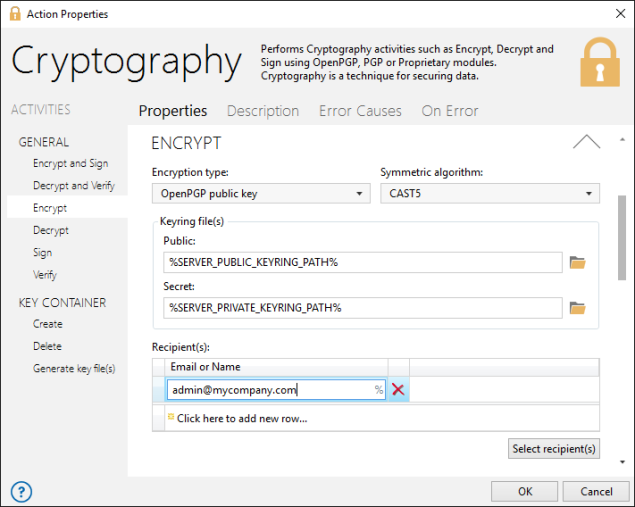Click the star icon to add new row

(171, 417)
